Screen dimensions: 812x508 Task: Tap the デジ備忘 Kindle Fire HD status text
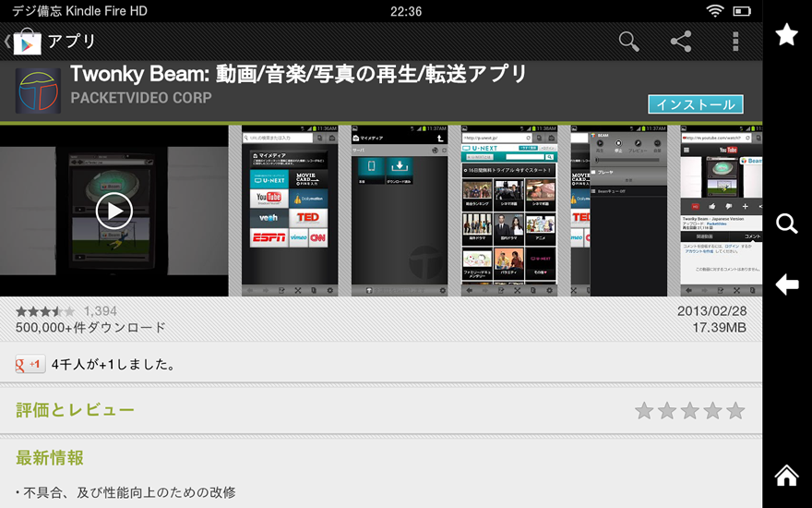tap(79, 11)
